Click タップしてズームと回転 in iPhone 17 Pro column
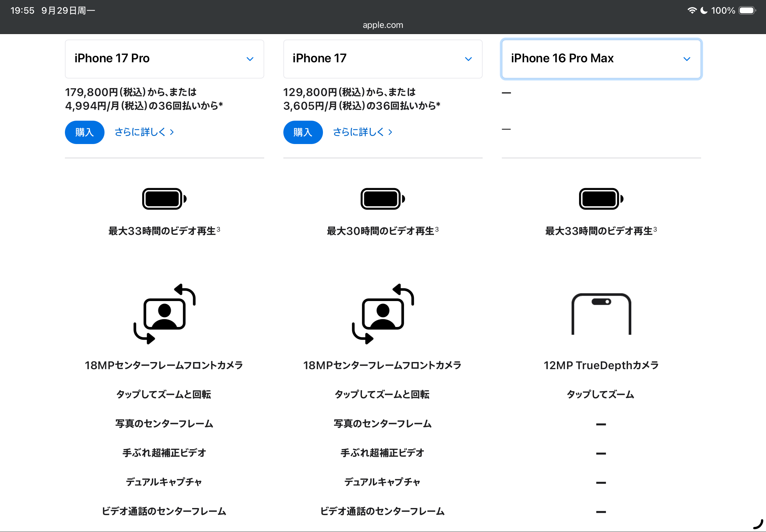The image size is (766, 532). [163, 394]
